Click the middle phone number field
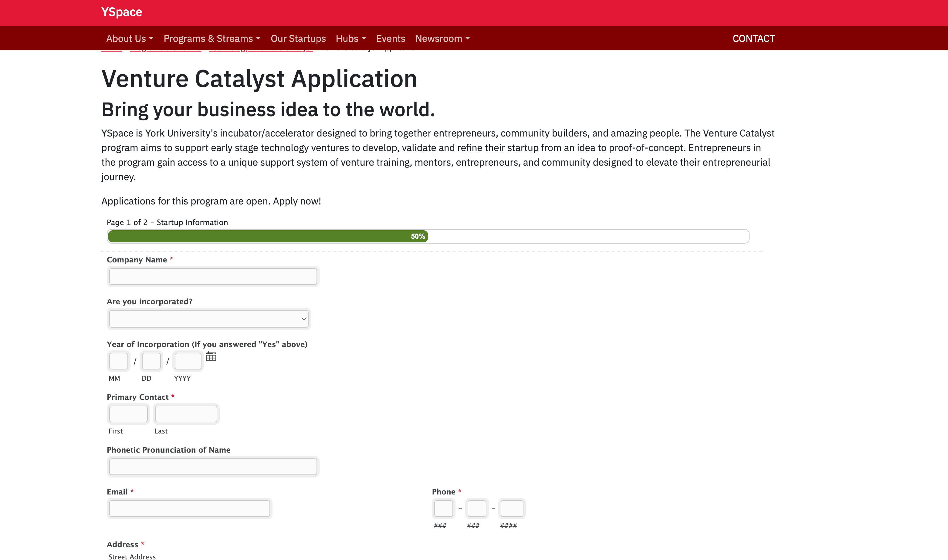 [477, 509]
